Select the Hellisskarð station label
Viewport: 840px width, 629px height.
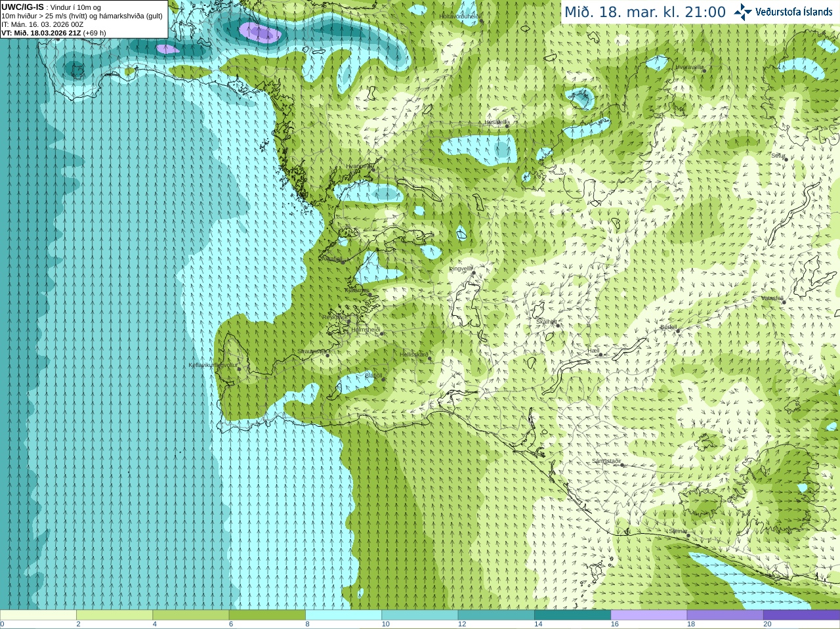[414, 355]
